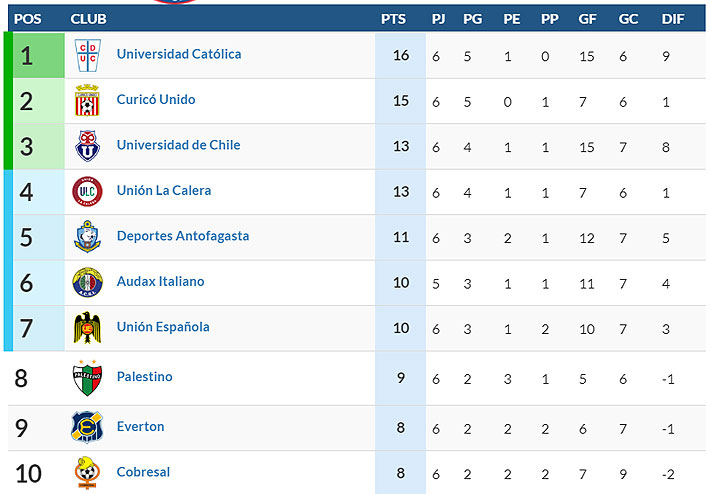This screenshot has height=494, width=710.
Task: Click the Unión Española eagle crest
Action: click(x=87, y=327)
